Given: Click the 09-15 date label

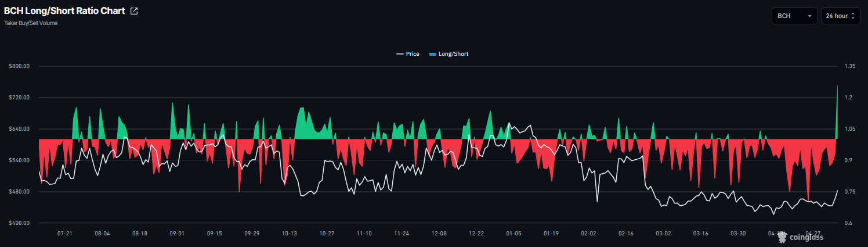Looking at the screenshot, I should [215, 234].
